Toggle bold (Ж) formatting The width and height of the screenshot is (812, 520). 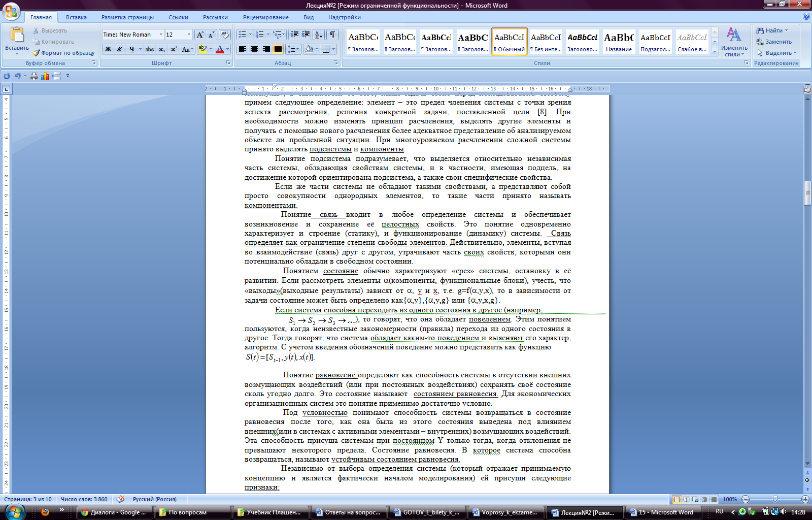[x=108, y=49]
